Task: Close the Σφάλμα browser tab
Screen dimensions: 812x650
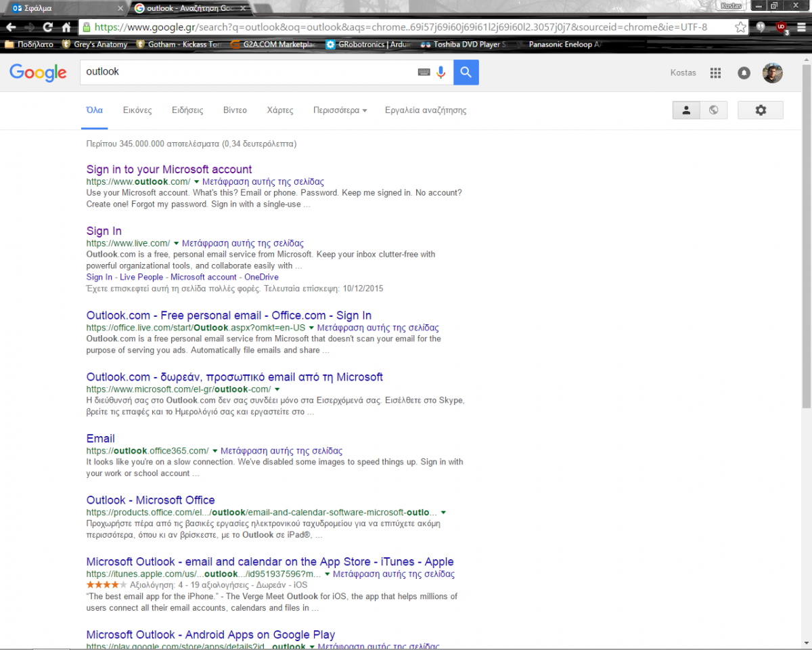Action: pyautogui.click(x=120, y=8)
